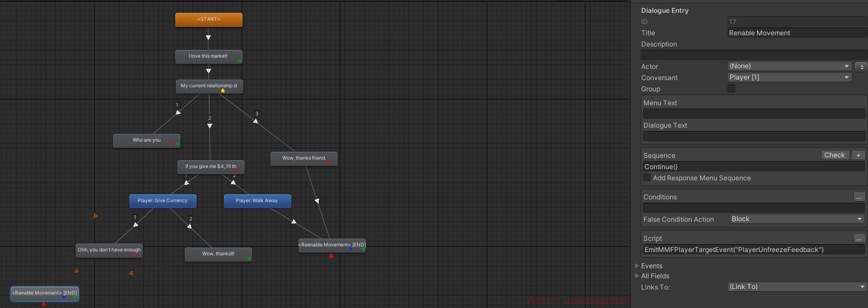Screen dimensions: 868x308
Task: Select the 'Player: Walk Away' node
Action: [x=258, y=201]
